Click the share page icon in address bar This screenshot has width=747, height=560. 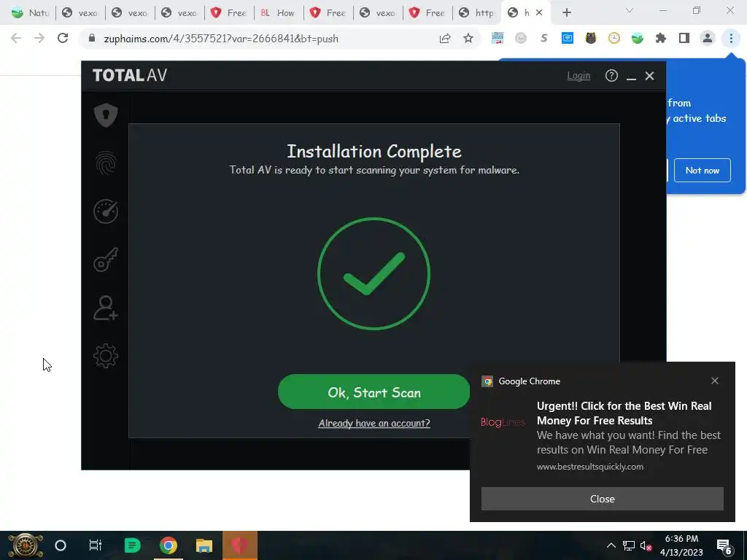coord(445,39)
